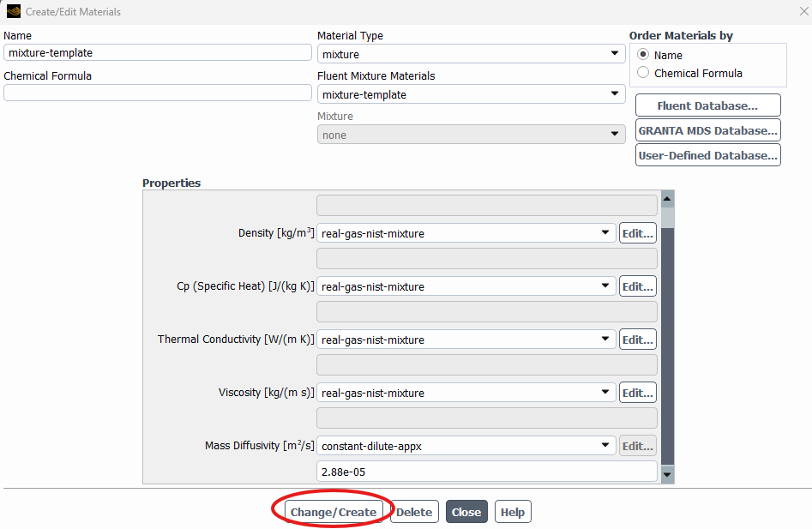The image size is (812, 529).
Task: Click Edit next to Viscosity
Action: (637, 393)
